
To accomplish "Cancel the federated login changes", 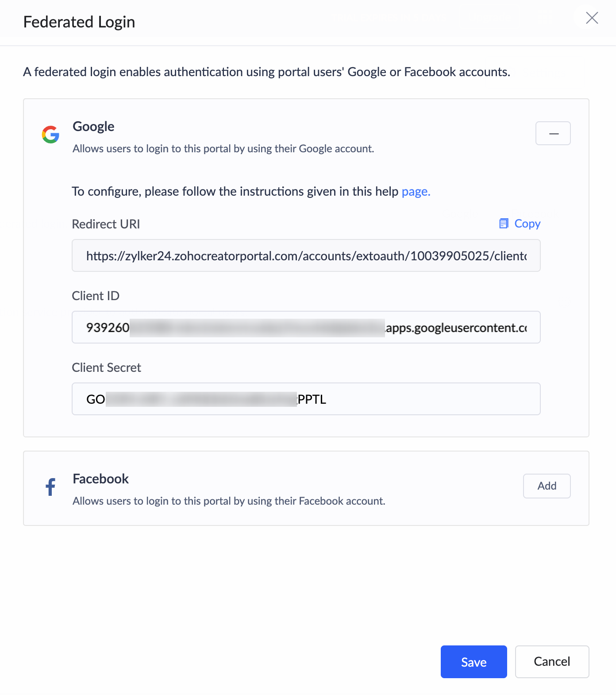I will coord(551,662).
